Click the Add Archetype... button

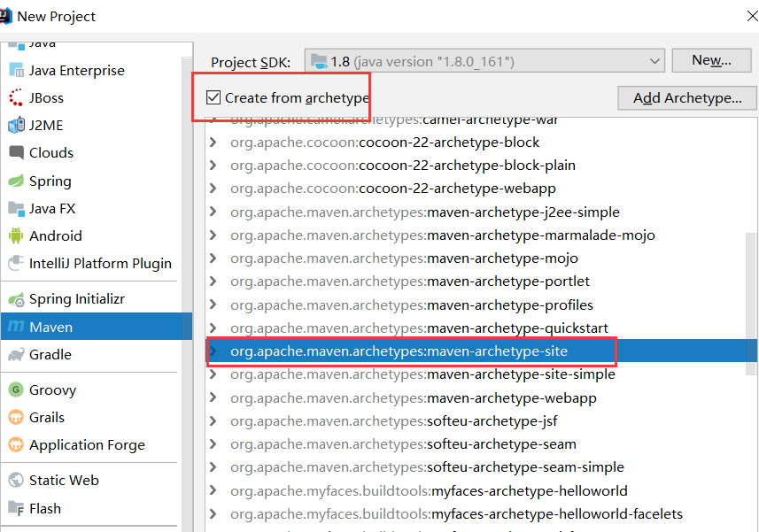(x=687, y=97)
